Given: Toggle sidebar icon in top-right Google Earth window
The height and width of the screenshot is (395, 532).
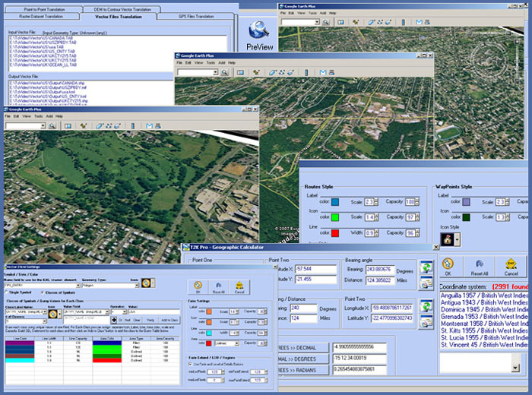Looking at the screenshot, I should point(340,22).
